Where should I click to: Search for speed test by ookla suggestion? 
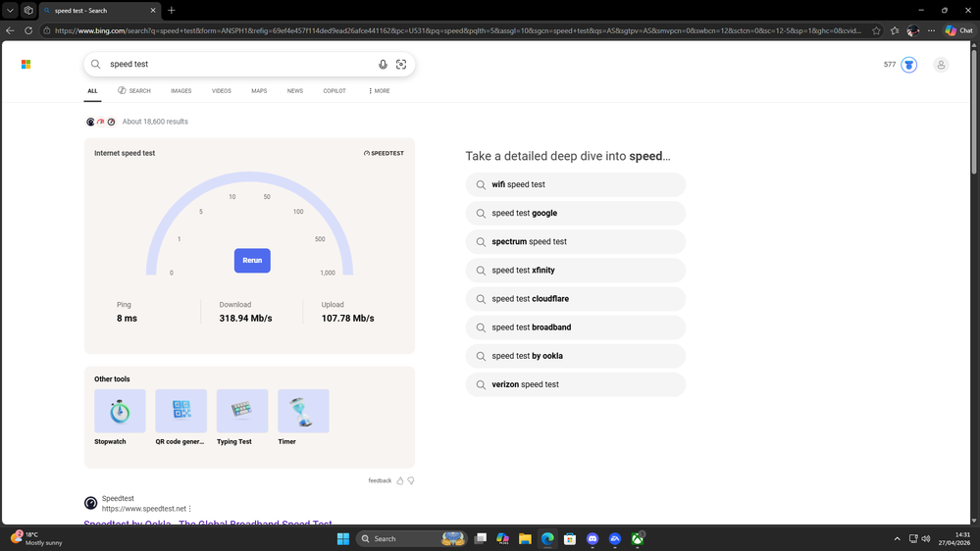coord(576,356)
